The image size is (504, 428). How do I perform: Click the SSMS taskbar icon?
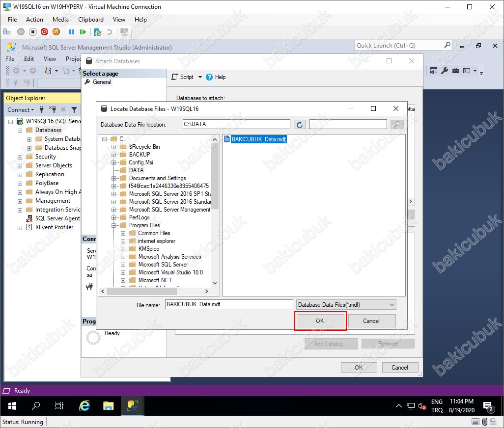[x=133, y=406]
